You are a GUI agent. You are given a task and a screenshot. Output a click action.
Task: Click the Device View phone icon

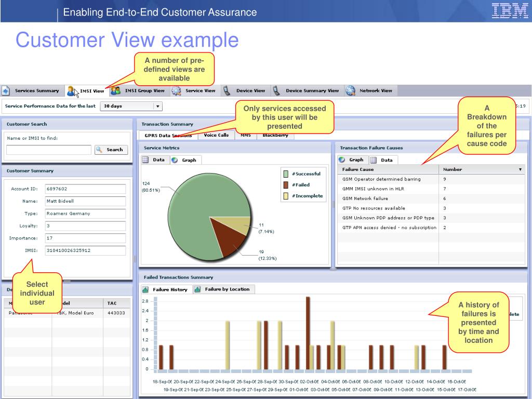click(x=227, y=90)
